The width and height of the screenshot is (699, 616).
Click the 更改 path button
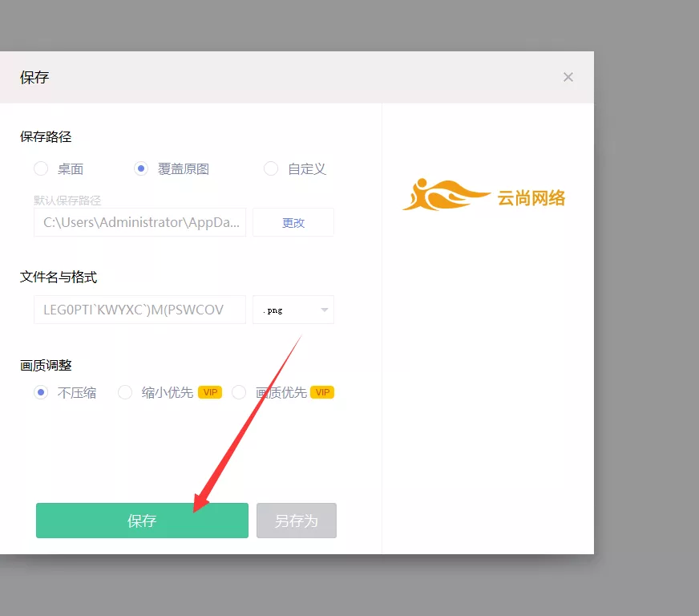point(293,222)
